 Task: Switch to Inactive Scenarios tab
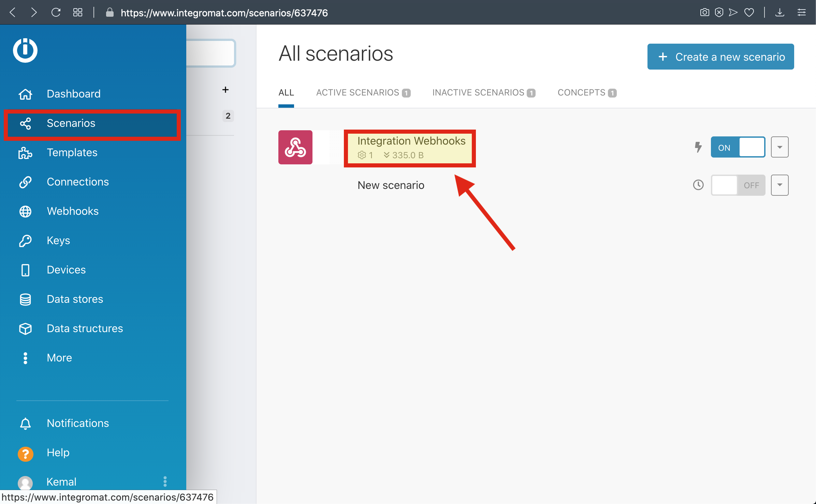483,93
